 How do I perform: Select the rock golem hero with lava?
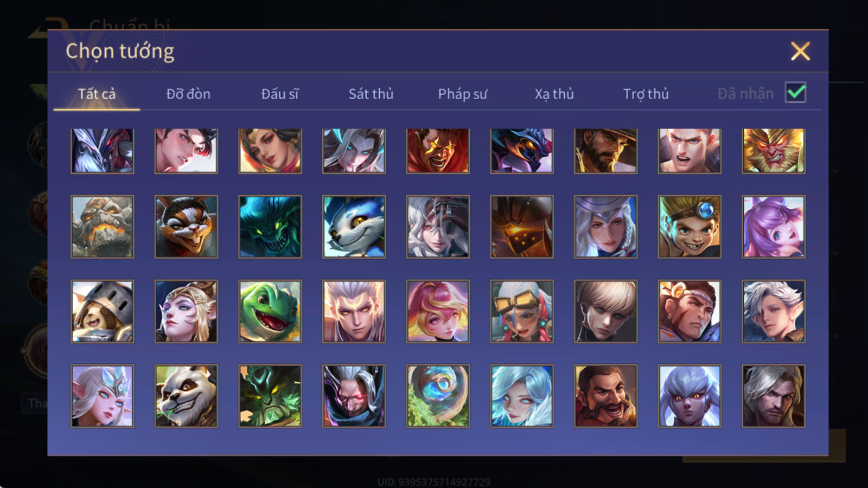tap(102, 227)
